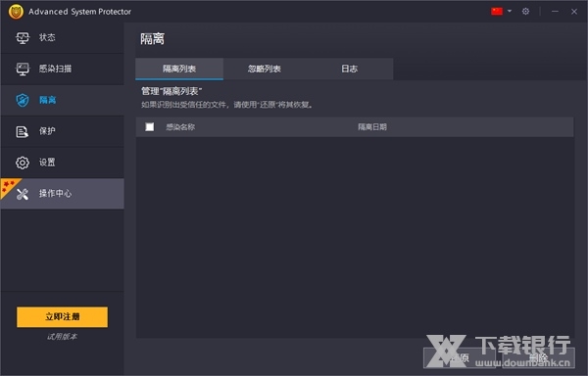Minimize the Advanced System Protector window
This screenshot has width=588, height=376.
555,12
